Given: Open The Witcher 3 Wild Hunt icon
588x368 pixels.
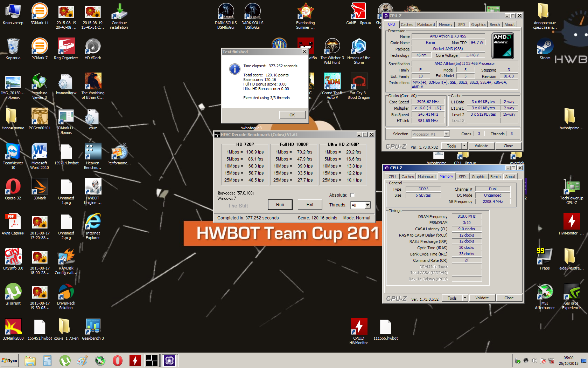Looking at the screenshot, I should point(332,51).
